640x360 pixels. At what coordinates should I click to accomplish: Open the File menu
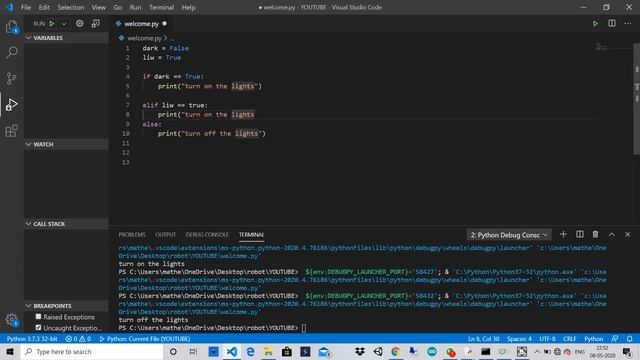coord(26,7)
